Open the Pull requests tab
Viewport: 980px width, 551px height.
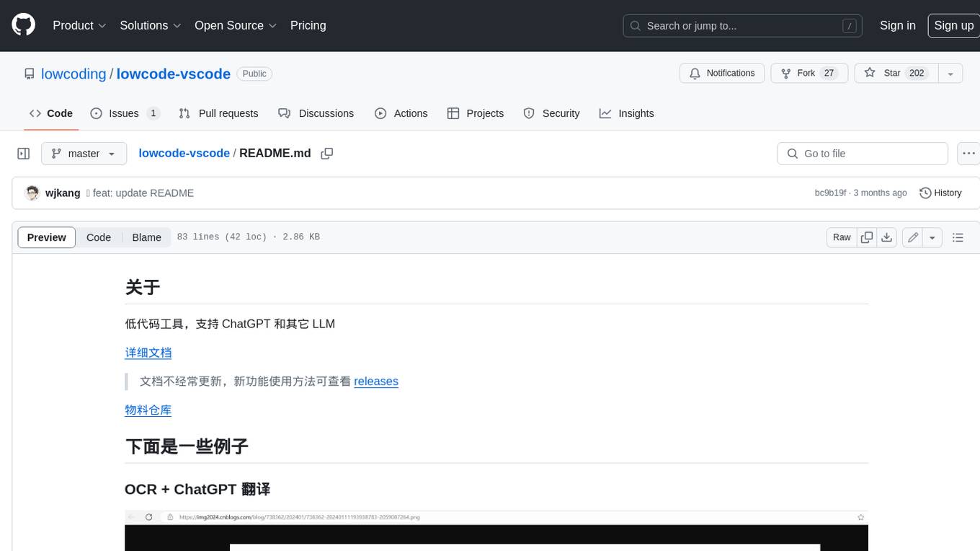point(218,113)
